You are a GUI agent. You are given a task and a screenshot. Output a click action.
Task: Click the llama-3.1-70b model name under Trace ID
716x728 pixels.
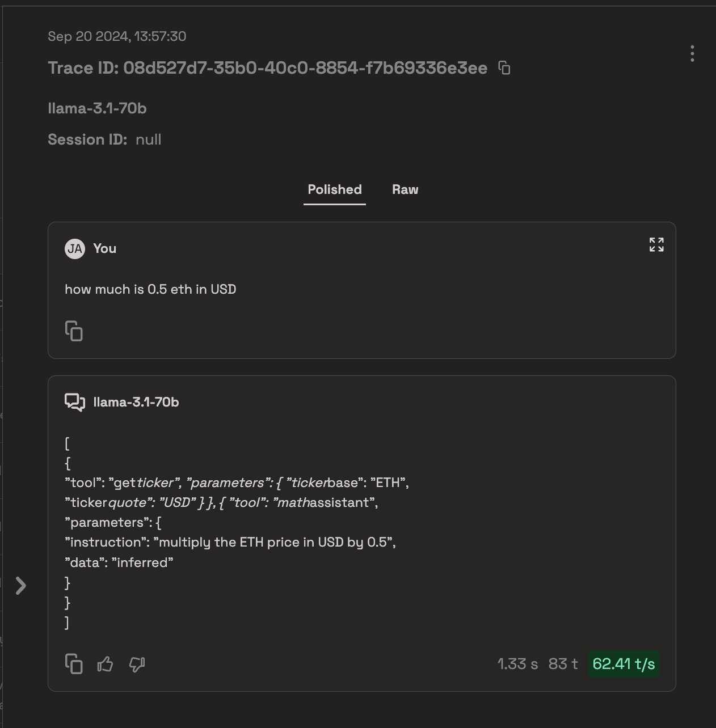(x=97, y=108)
